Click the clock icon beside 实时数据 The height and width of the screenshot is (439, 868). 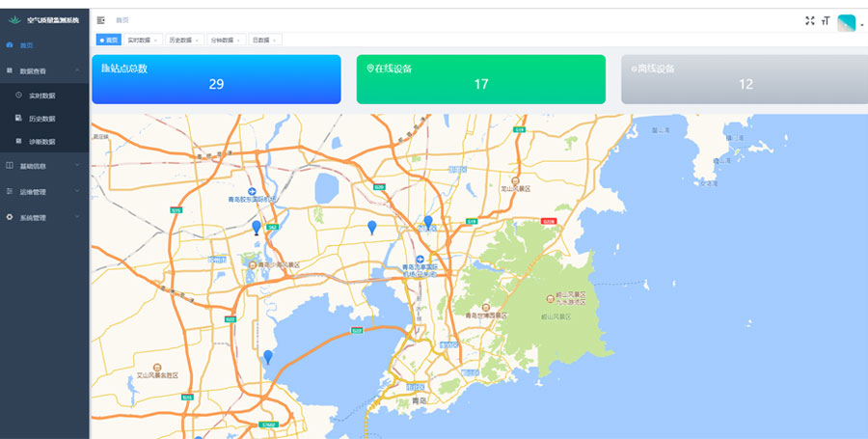pos(18,96)
